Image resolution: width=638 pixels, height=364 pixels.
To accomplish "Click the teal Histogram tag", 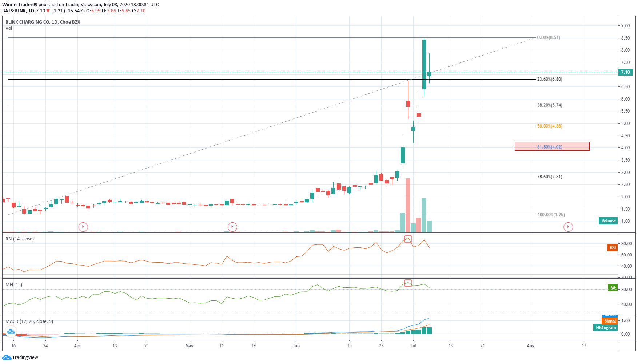I will (x=606, y=328).
